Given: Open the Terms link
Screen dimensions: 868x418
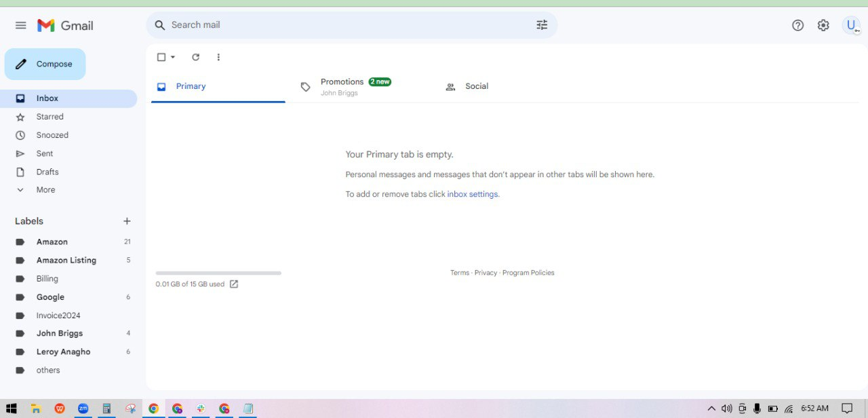Looking at the screenshot, I should (460, 273).
